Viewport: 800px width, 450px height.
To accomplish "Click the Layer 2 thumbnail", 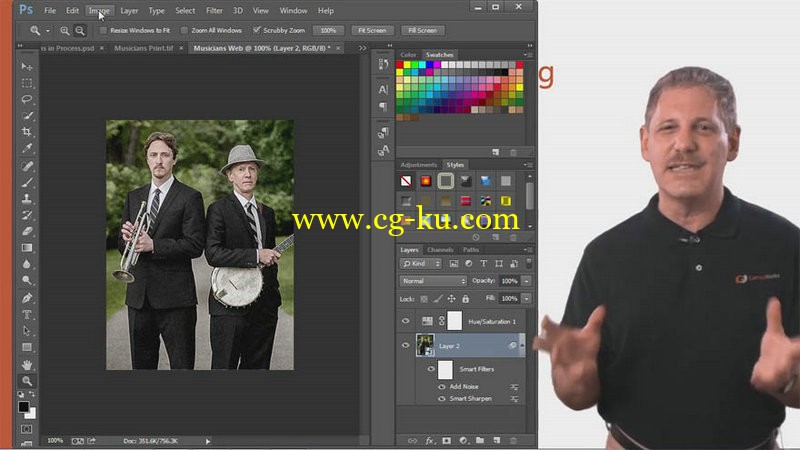I will pos(425,345).
